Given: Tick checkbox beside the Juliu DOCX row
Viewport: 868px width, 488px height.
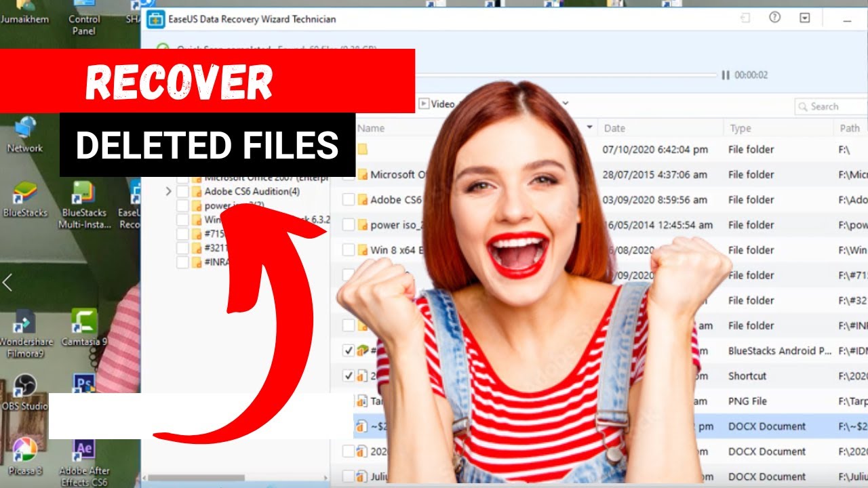Looking at the screenshot, I should coord(348,476).
